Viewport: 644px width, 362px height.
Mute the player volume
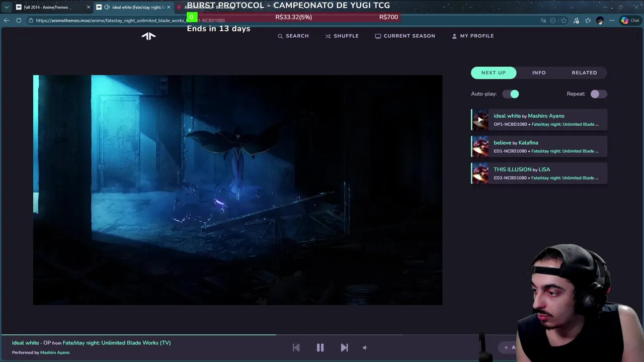coord(365,347)
